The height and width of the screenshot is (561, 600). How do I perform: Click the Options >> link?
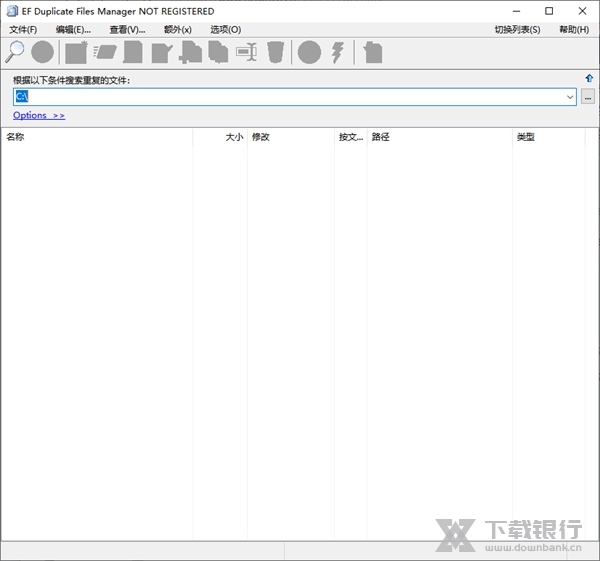tap(39, 116)
